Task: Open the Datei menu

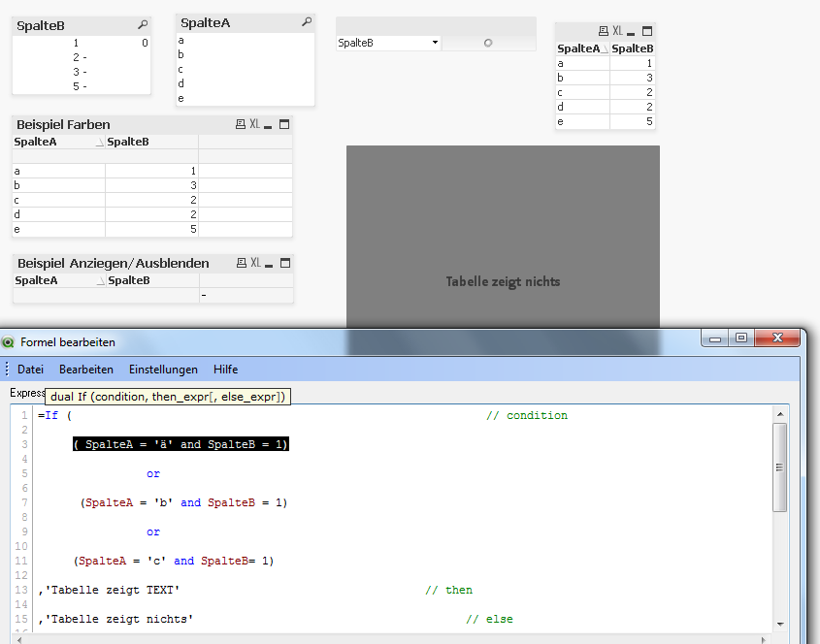Action: (x=30, y=370)
